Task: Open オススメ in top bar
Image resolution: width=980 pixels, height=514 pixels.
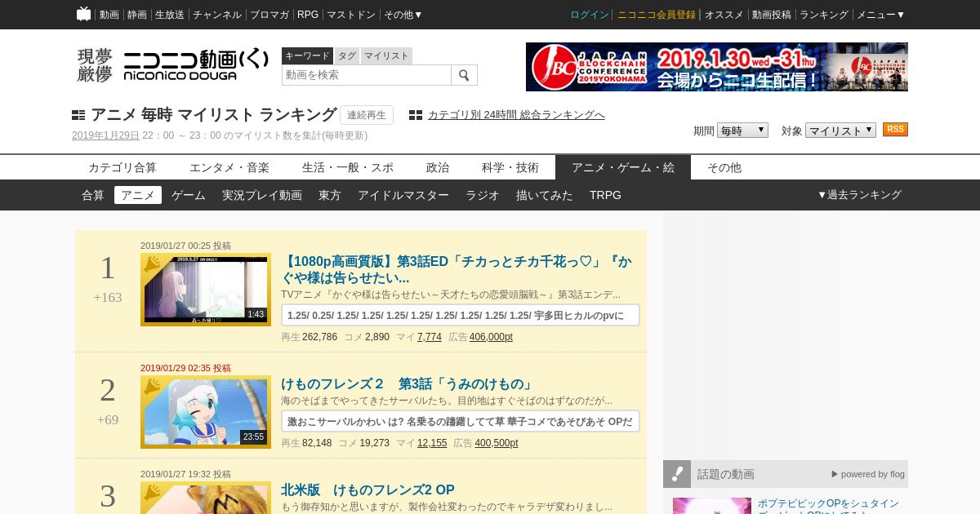Action: coord(724,15)
